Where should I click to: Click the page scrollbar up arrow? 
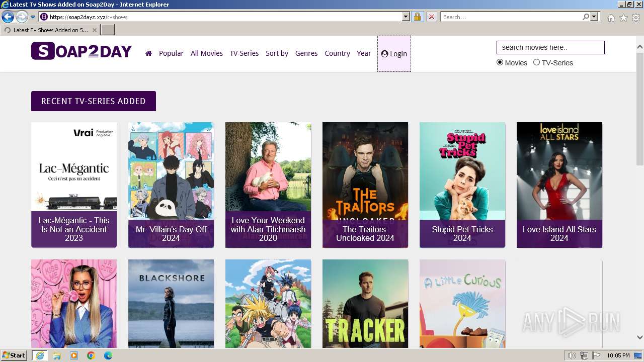coord(639,47)
